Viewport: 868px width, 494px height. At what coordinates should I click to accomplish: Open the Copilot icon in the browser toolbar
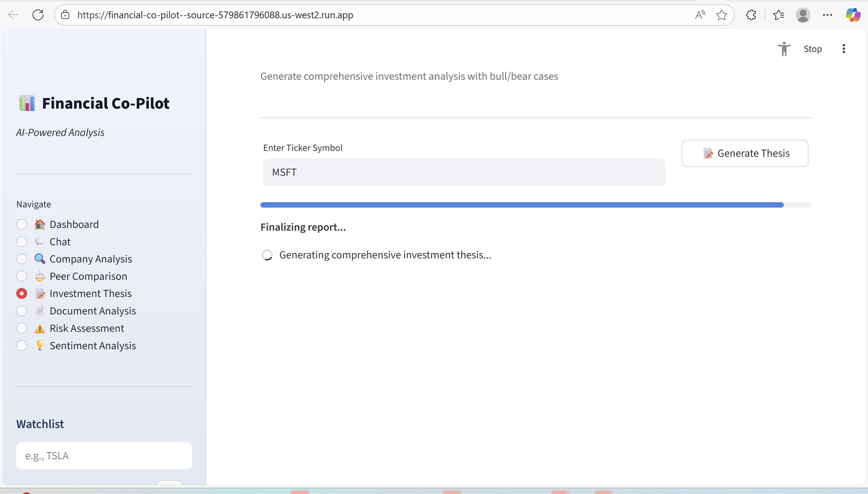[x=852, y=15]
